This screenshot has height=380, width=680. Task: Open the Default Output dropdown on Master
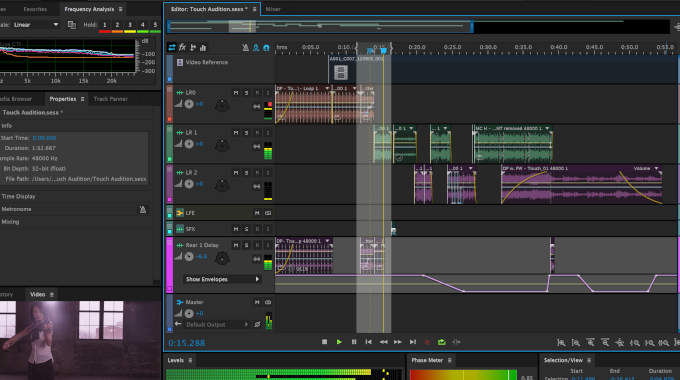pos(246,324)
